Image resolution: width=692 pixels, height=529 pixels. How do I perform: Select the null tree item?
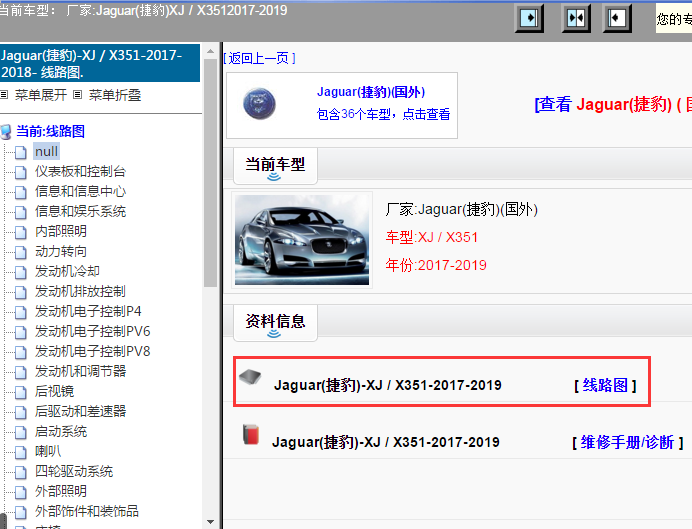[x=46, y=152]
